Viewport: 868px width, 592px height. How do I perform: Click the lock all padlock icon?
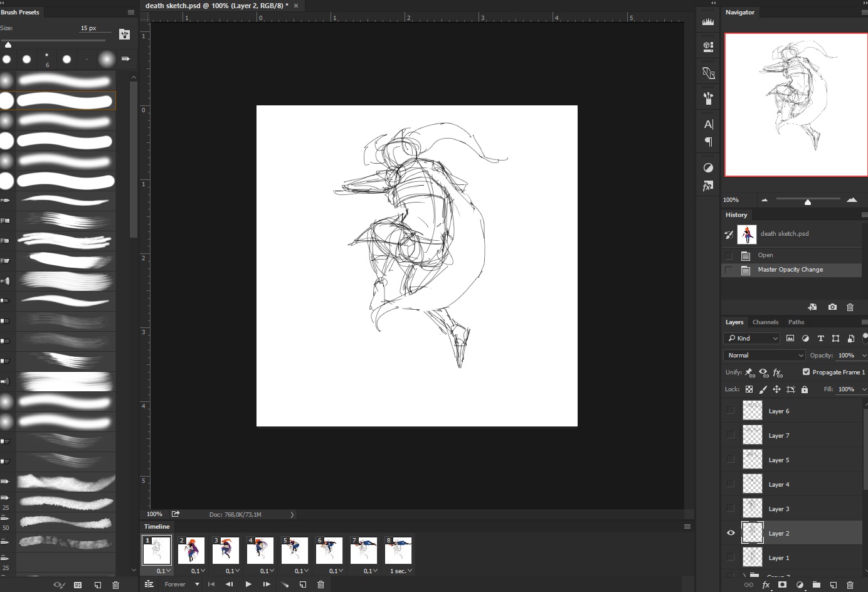(x=805, y=389)
